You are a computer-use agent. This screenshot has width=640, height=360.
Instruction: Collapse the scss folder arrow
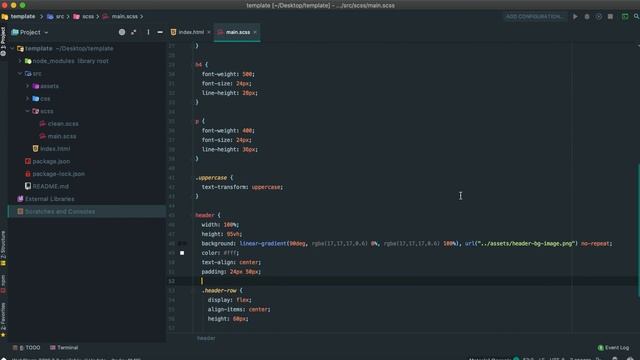click(x=27, y=111)
